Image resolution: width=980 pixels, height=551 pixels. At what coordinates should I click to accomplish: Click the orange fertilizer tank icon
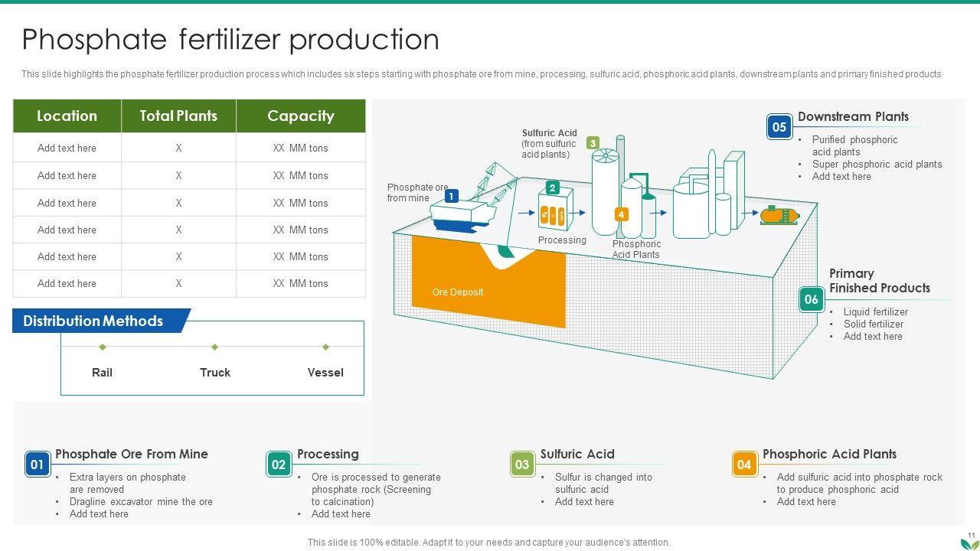tap(779, 215)
